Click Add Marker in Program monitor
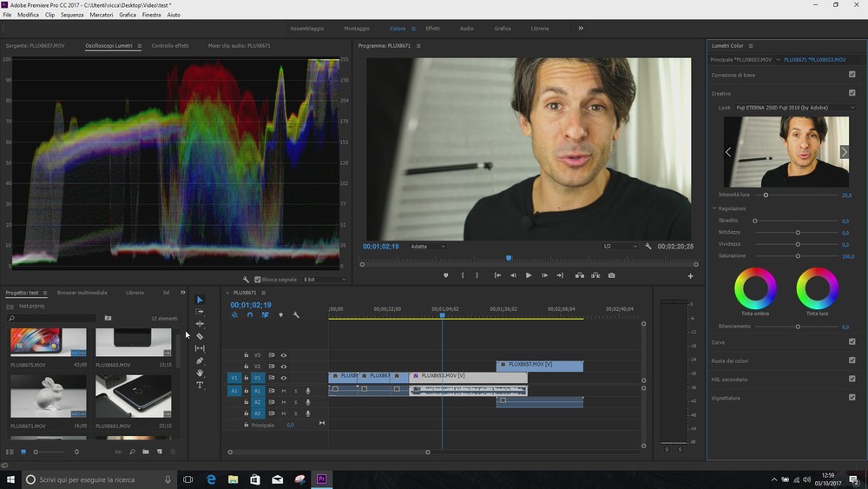 [446, 275]
